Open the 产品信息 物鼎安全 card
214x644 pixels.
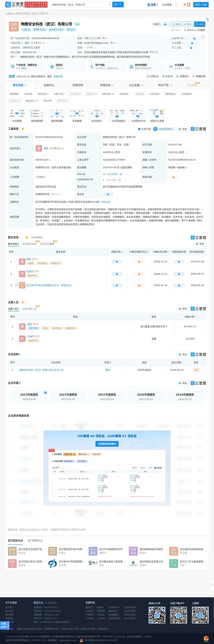[27, 66]
